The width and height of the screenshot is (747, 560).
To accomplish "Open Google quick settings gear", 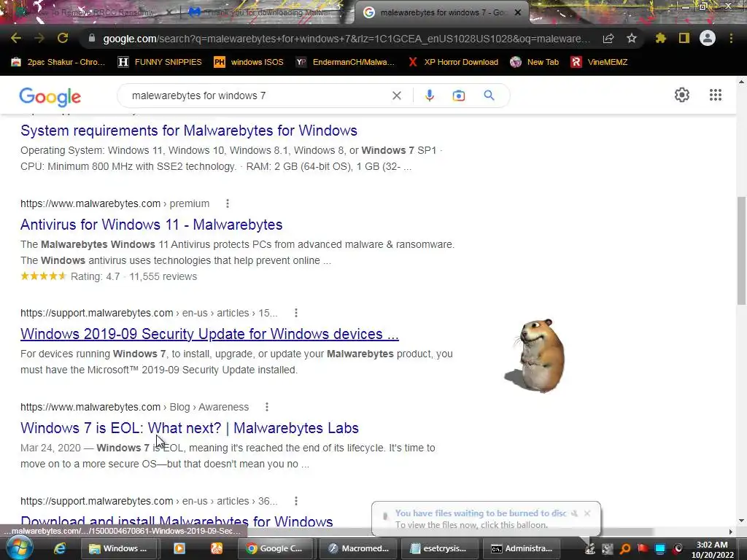I will click(682, 96).
